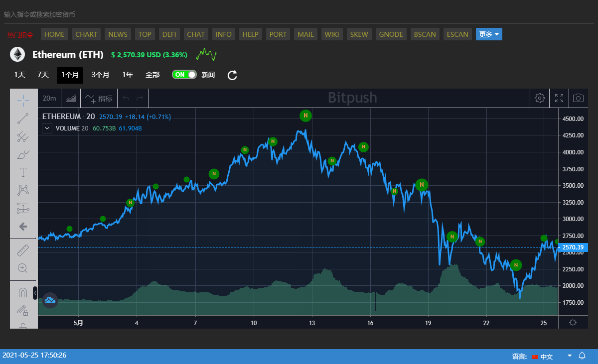The height and width of the screenshot is (364, 598).
Task: Click the ETHEREUM series legend title
Action: (x=61, y=117)
